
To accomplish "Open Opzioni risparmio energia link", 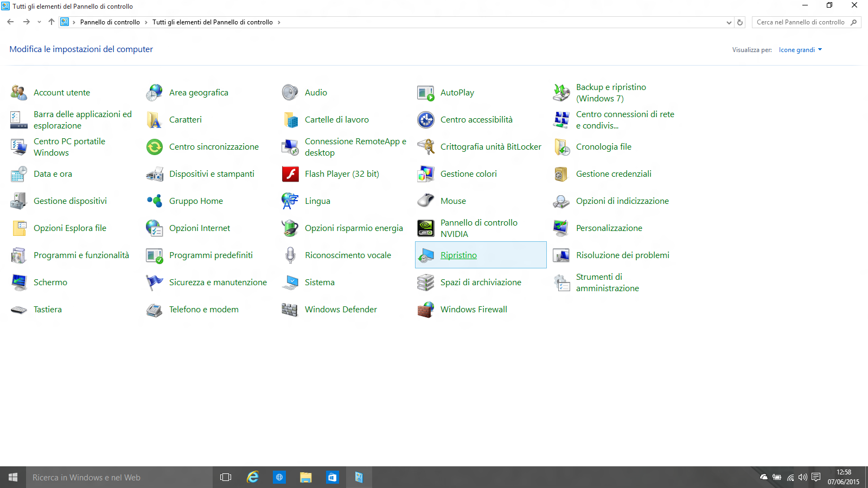I will click(x=354, y=228).
